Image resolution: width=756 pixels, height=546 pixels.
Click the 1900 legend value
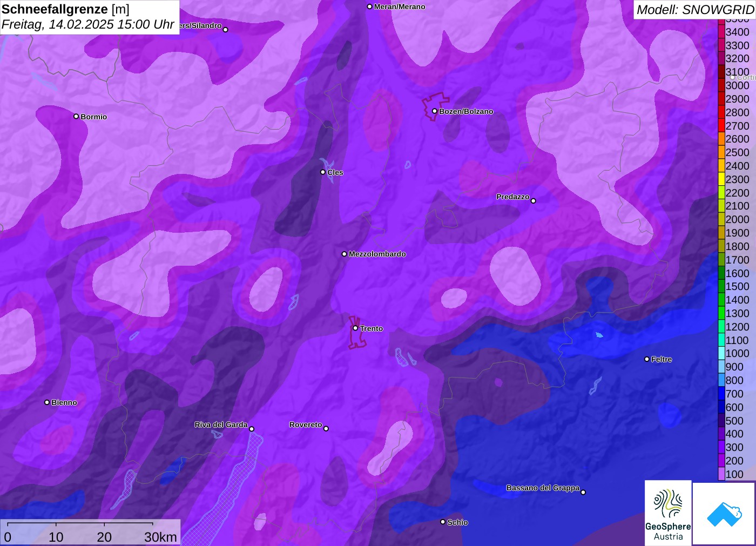pyautogui.click(x=738, y=233)
